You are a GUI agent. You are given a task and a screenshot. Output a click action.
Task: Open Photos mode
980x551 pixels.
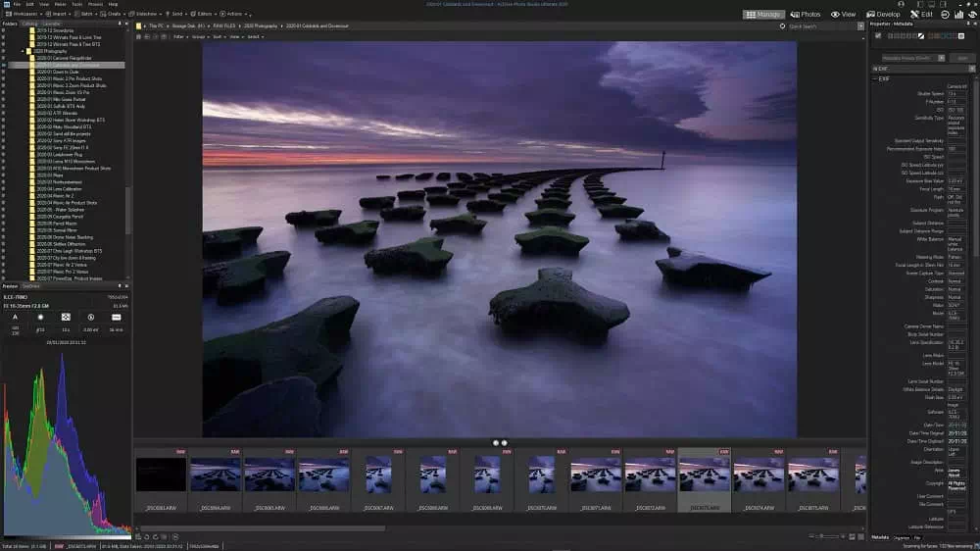point(806,14)
